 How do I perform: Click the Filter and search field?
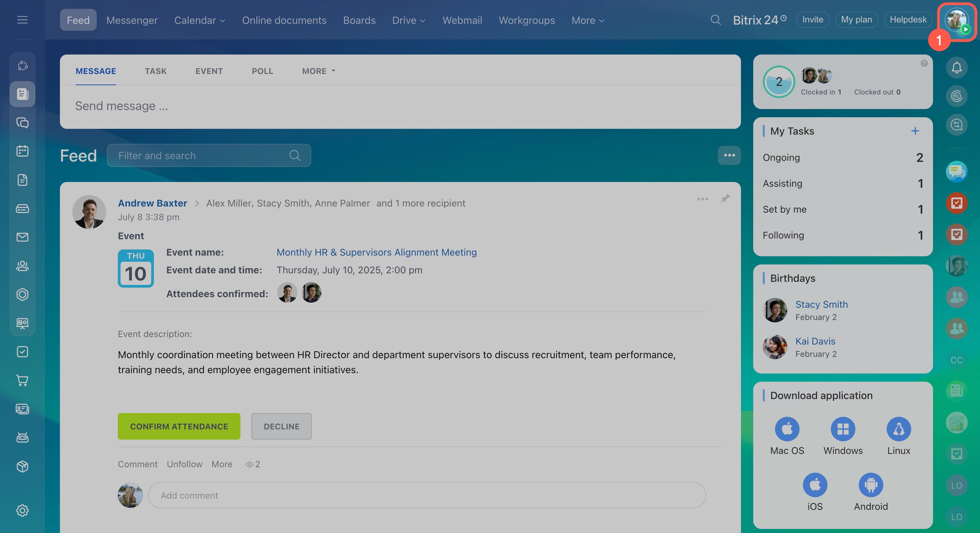pyautogui.click(x=202, y=155)
